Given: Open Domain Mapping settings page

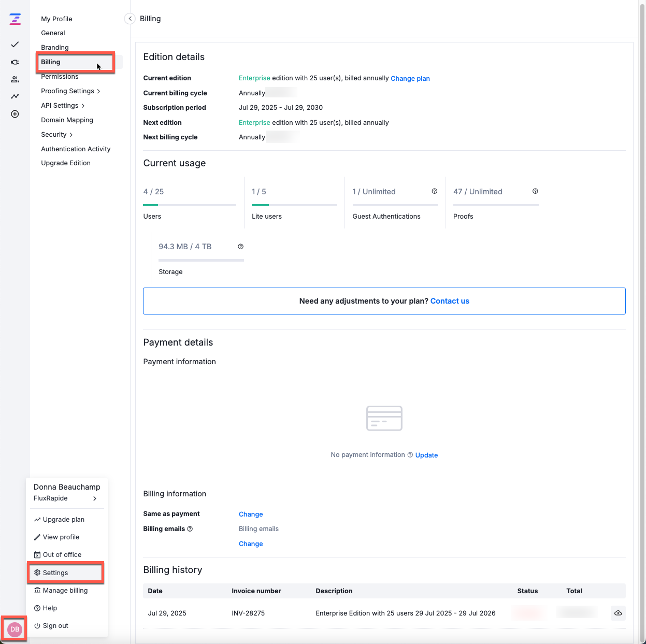Looking at the screenshot, I should [x=67, y=120].
